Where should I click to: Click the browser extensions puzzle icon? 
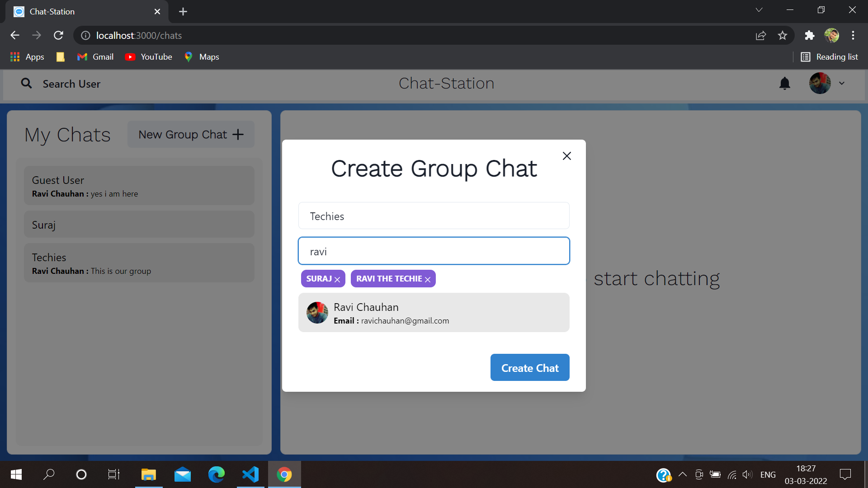[x=810, y=35]
